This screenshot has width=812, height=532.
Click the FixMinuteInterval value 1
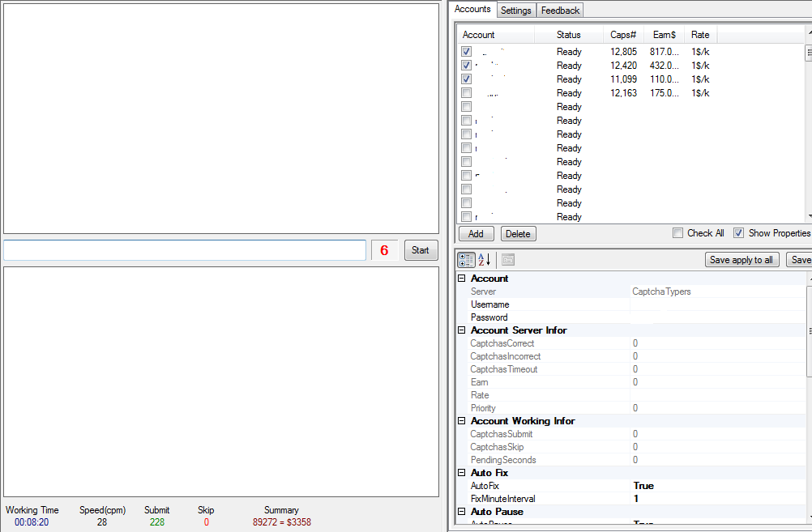tap(636, 498)
